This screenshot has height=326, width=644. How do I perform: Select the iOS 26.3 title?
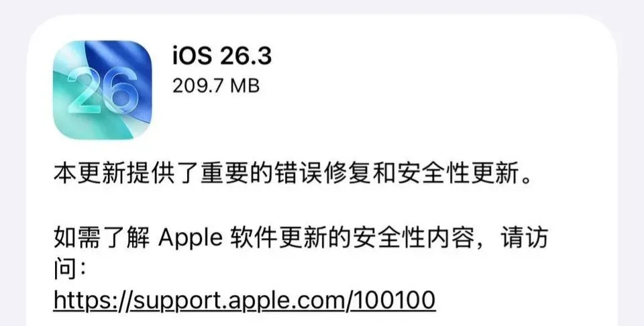(x=222, y=56)
